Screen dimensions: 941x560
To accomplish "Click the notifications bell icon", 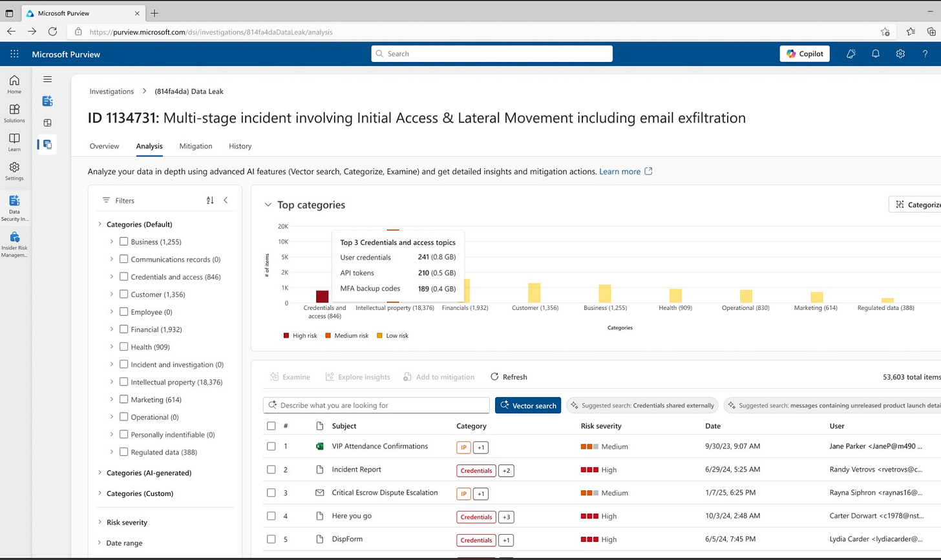I will pyautogui.click(x=876, y=54).
